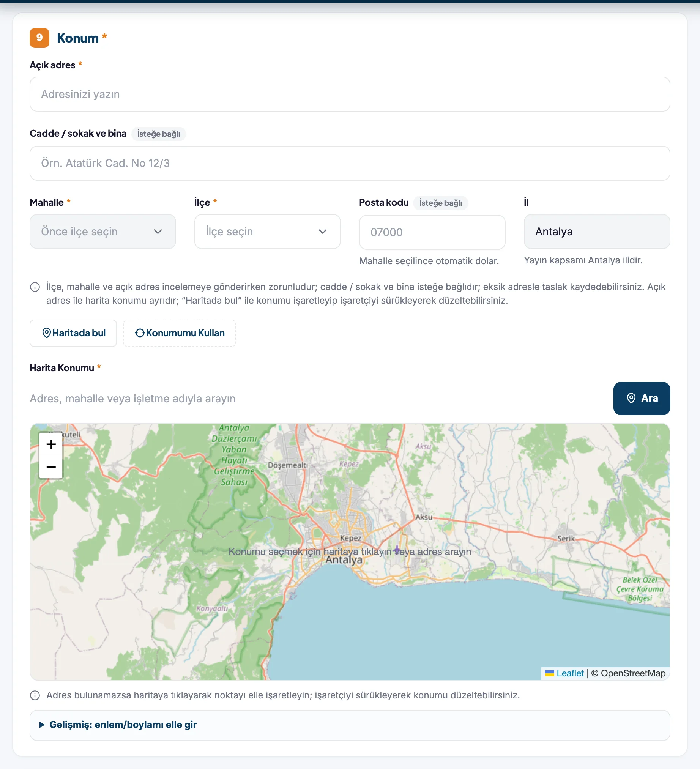Click the İl field showing Antalya
Screen dimensions: 700x769
tap(597, 232)
